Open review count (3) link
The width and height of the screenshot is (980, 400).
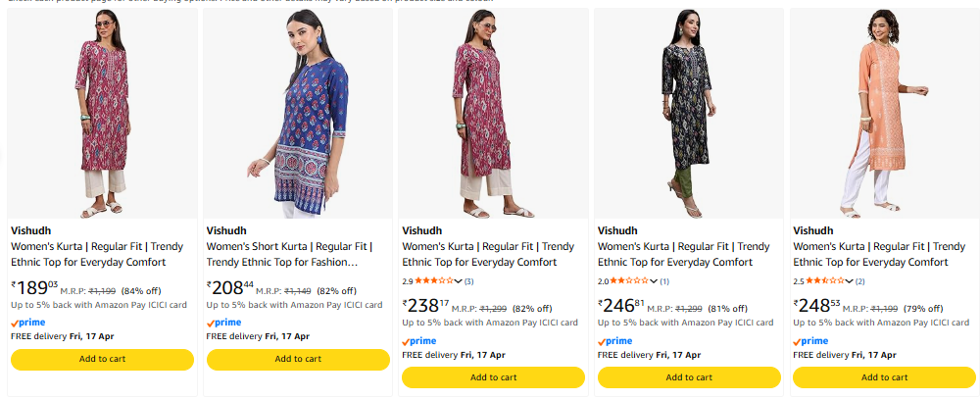coord(468,281)
